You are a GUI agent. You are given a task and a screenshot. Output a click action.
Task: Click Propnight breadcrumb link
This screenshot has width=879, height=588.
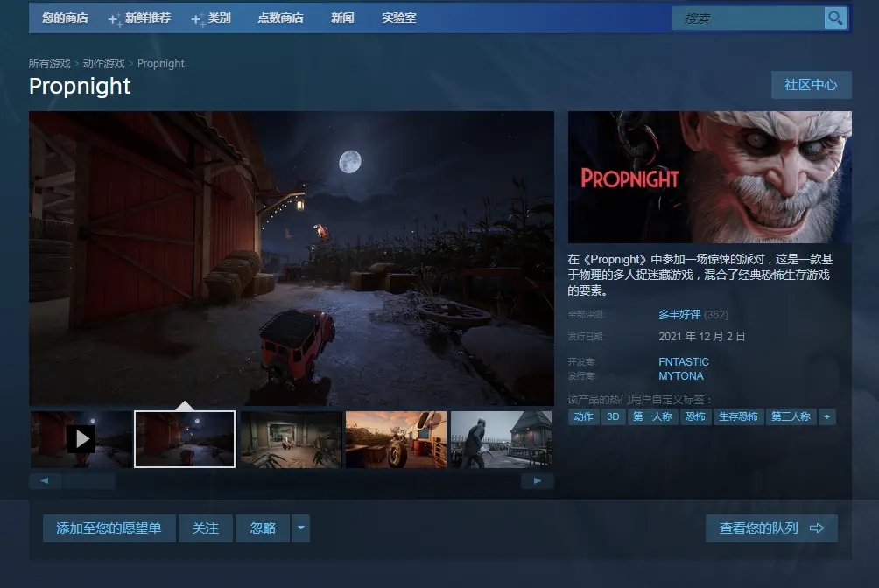161,64
